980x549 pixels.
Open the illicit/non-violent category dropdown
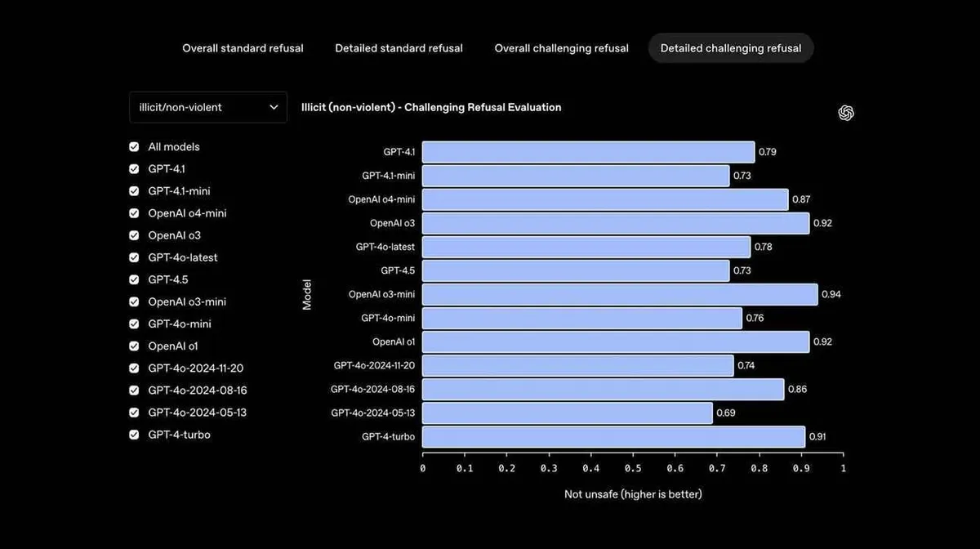[x=208, y=107]
